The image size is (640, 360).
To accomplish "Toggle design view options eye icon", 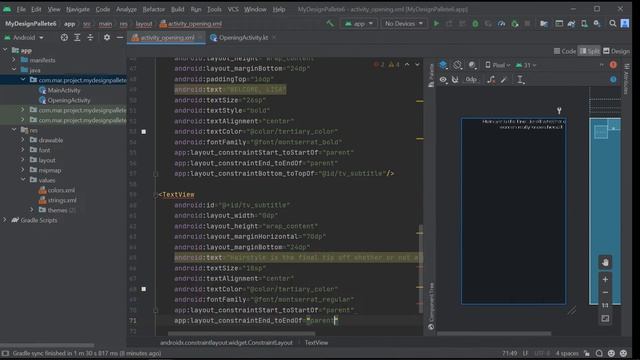I will (443, 80).
